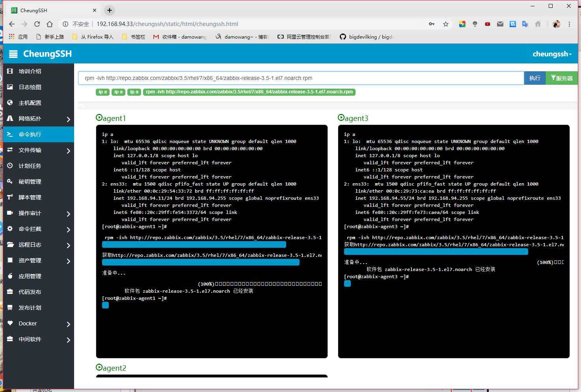
Task: Close the CheungSSH browser tab
Action: point(95,10)
